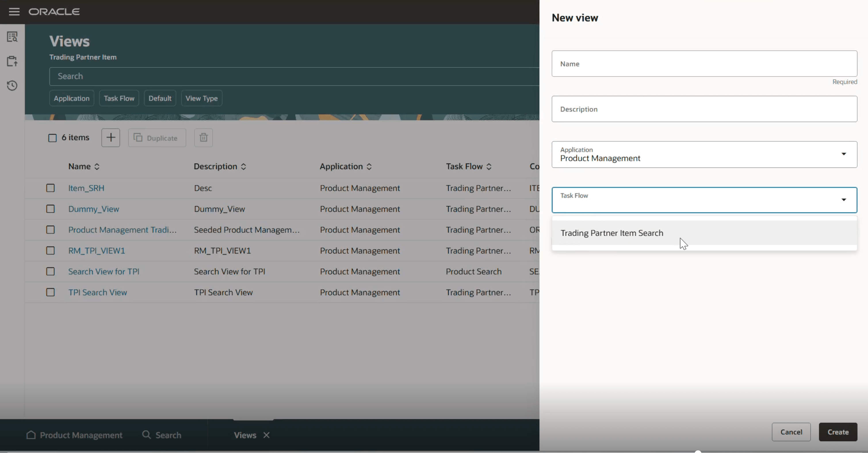This screenshot has width=868, height=453.
Task: Click the clipboard export sidebar icon
Action: coord(12,61)
